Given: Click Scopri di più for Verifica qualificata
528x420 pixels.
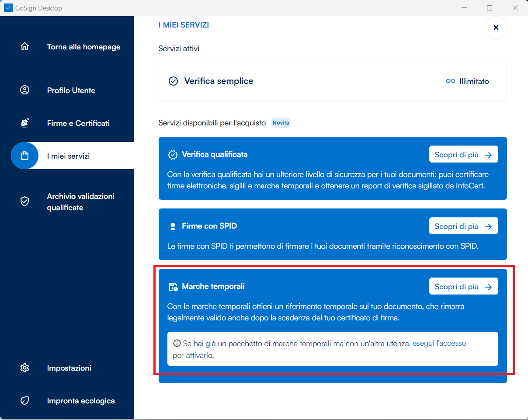Looking at the screenshot, I should 463,154.
